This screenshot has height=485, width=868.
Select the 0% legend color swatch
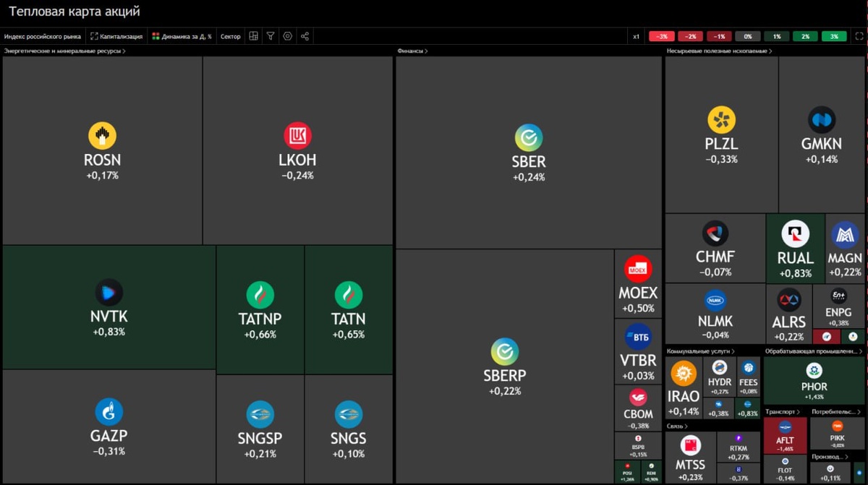click(748, 36)
